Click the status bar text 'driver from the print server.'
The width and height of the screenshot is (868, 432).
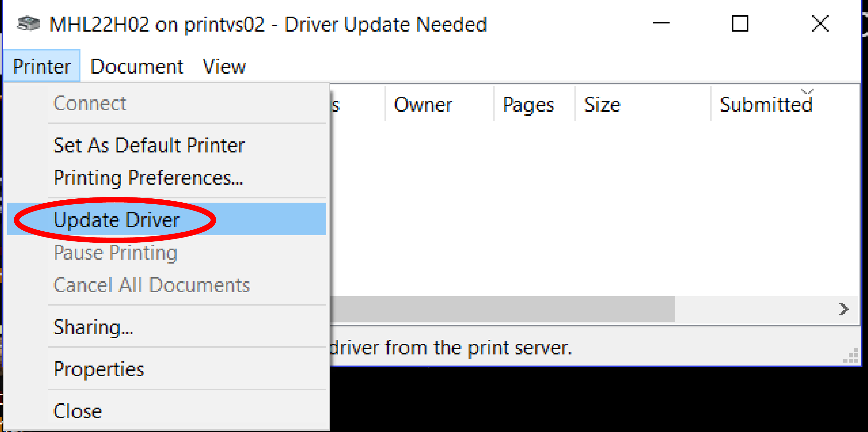[x=451, y=348]
